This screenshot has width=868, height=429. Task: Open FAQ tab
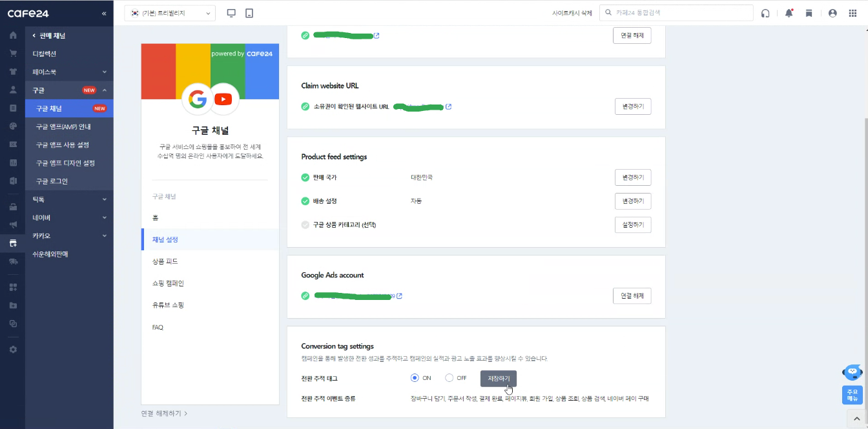(211, 327)
